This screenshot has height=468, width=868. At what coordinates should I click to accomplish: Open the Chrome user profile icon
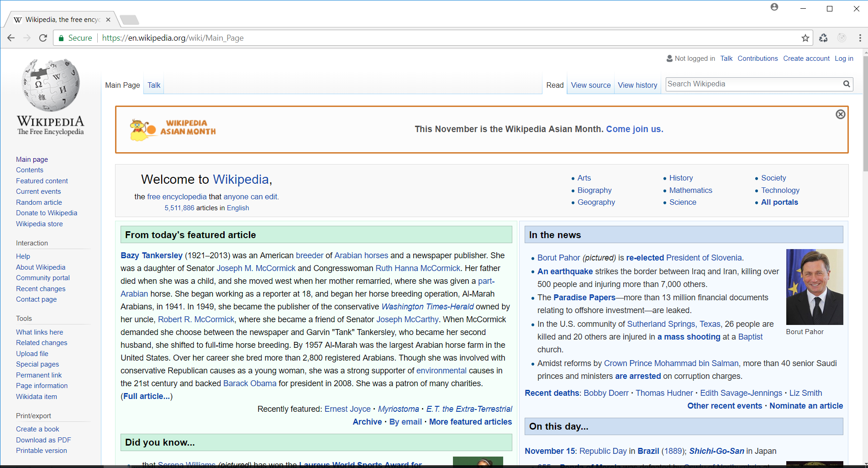pyautogui.click(x=774, y=7)
